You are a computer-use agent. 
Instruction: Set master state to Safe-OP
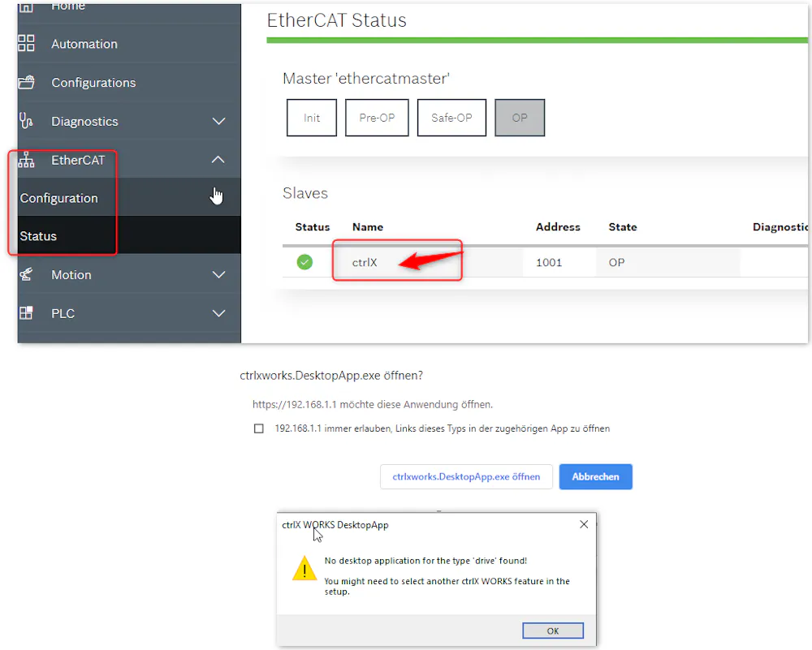tap(451, 118)
